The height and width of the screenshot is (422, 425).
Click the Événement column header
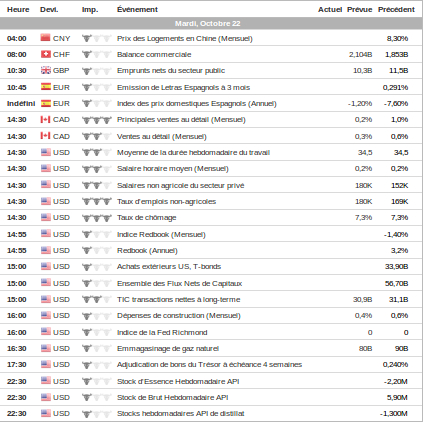(x=137, y=10)
